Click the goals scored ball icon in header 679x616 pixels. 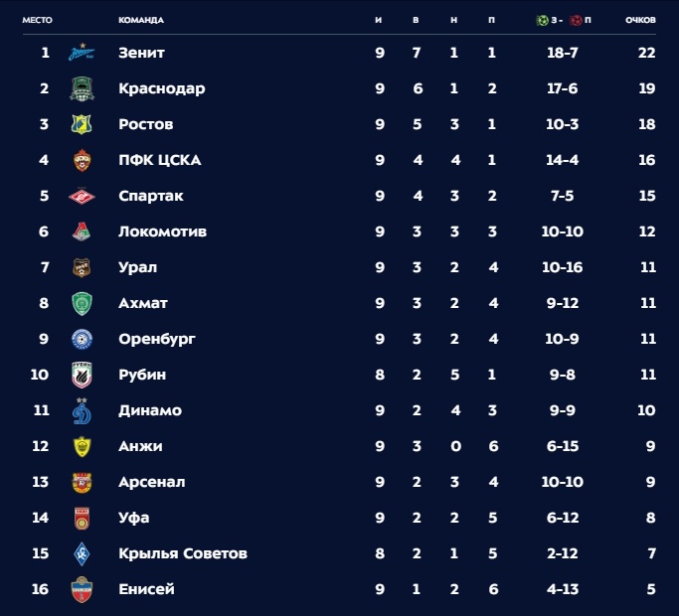(x=542, y=20)
